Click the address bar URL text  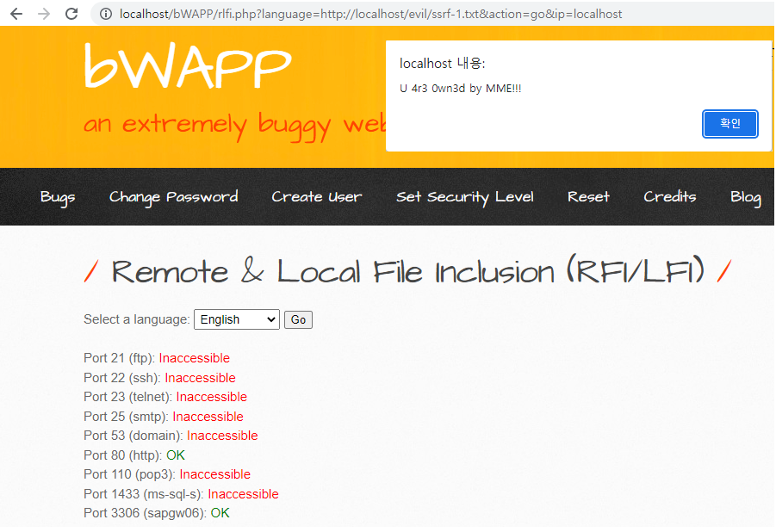click(x=370, y=14)
